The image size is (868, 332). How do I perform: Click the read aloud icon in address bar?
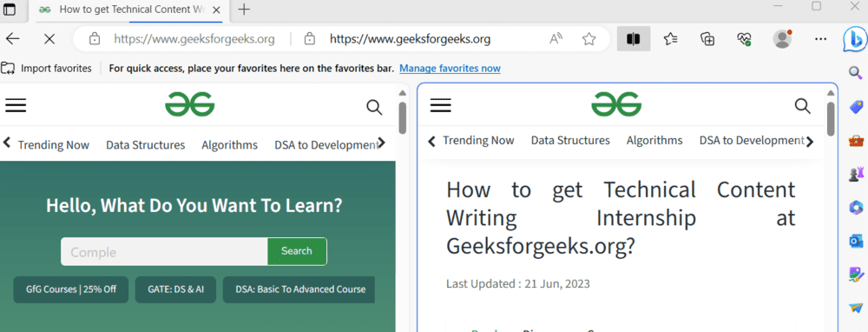pyautogui.click(x=556, y=39)
